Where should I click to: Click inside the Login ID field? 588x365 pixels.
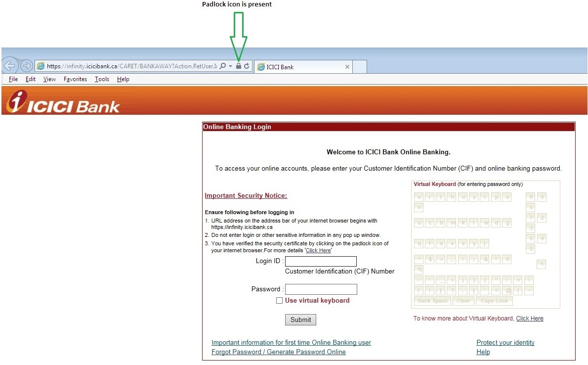[321, 261]
